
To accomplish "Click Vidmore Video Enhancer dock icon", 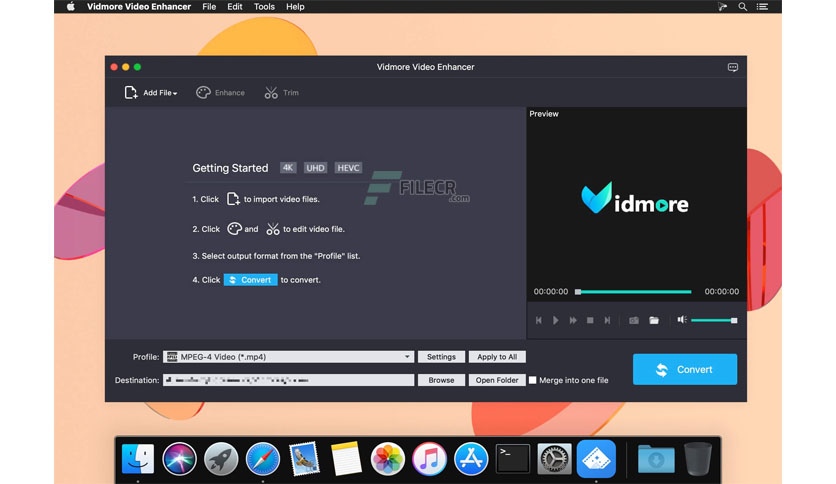I will [596, 459].
